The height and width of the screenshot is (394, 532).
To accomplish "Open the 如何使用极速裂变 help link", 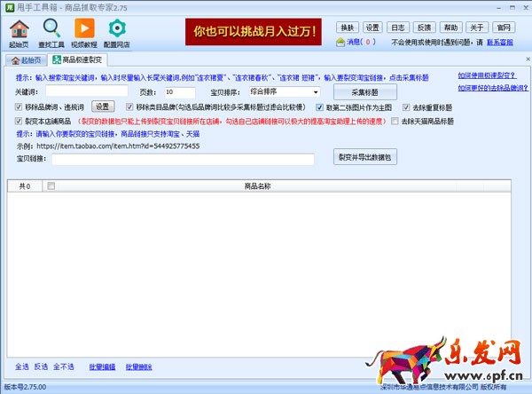I will click(487, 76).
